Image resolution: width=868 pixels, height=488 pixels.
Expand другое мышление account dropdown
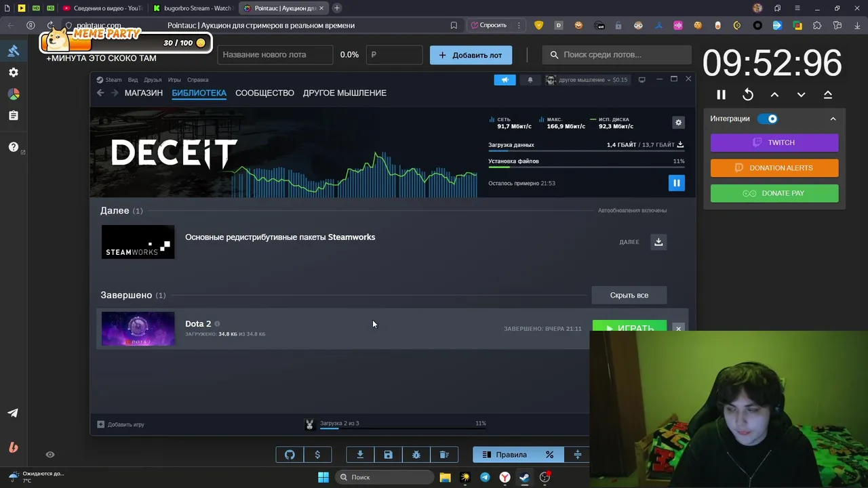point(587,80)
